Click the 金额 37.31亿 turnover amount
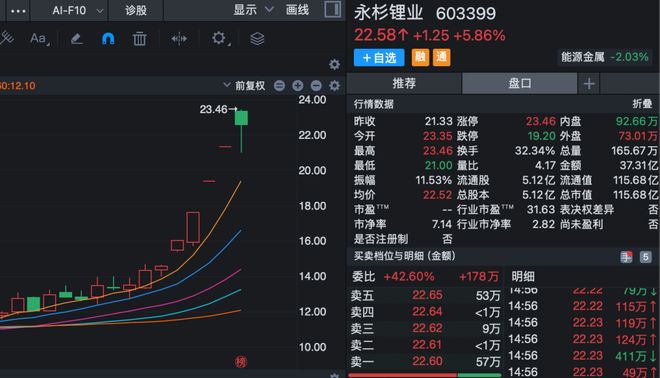 (x=639, y=165)
